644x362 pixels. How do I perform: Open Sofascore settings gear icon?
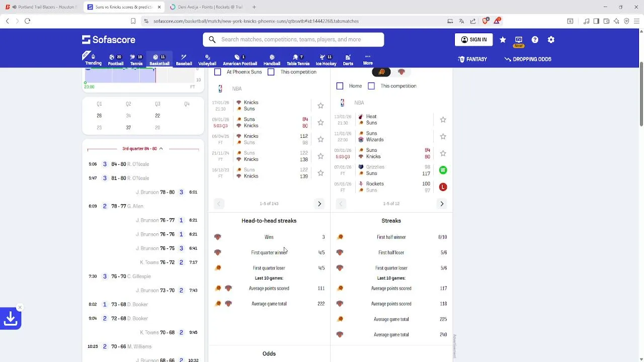pyautogui.click(x=551, y=40)
